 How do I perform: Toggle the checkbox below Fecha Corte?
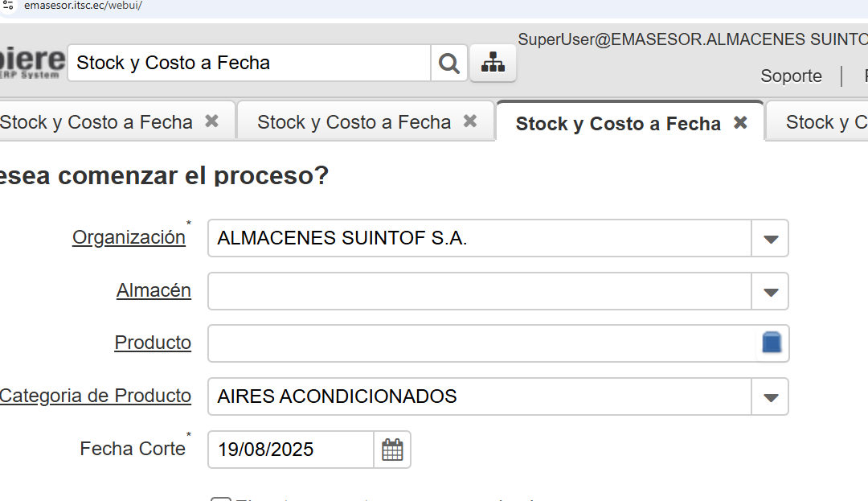(x=220, y=499)
